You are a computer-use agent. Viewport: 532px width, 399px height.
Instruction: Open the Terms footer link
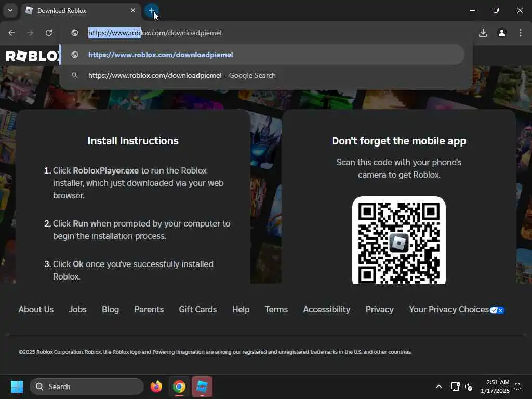click(x=276, y=310)
